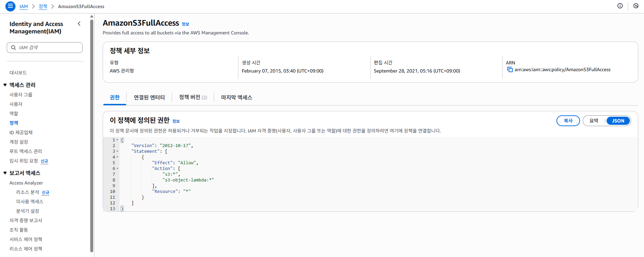
Task: Click the search magnifier icon in IAM search
Action: click(13, 48)
